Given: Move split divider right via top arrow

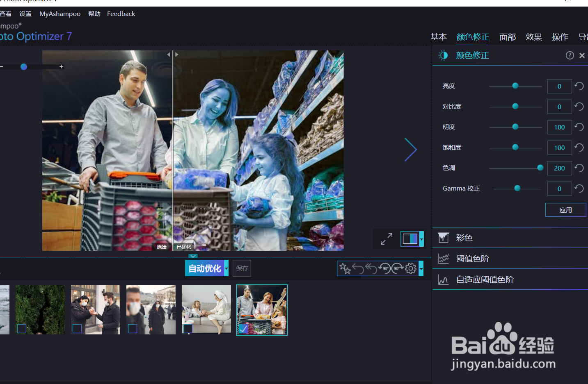Looking at the screenshot, I should click(177, 54).
